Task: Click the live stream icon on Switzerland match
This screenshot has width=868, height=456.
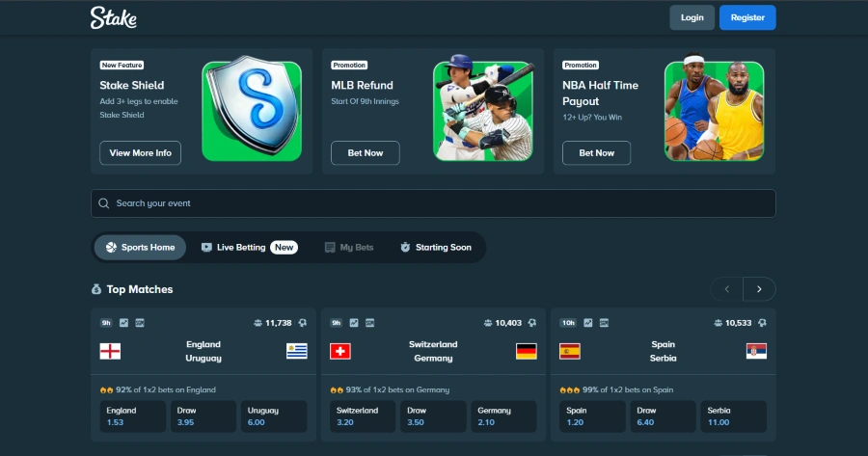Action: (369, 323)
